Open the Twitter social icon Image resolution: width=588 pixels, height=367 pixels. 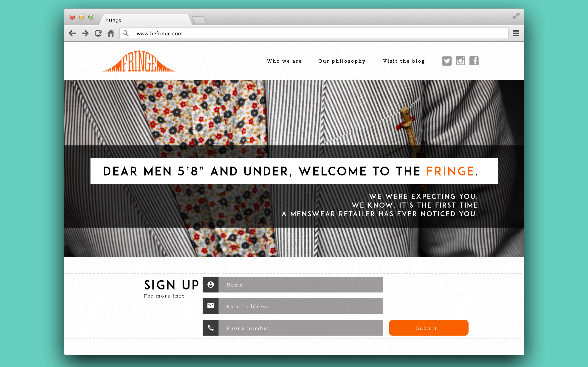[447, 61]
